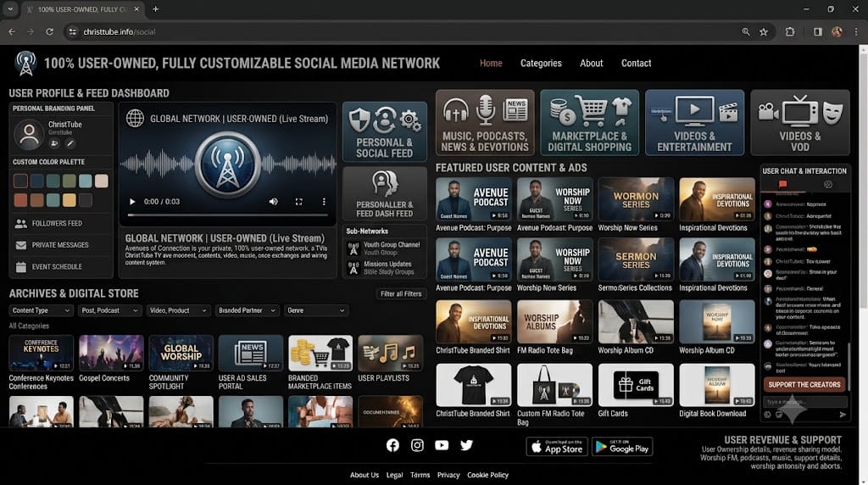The width and height of the screenshot is (868, 485).
Task: Go to Home nav item
Action: [x=491, y=63]
